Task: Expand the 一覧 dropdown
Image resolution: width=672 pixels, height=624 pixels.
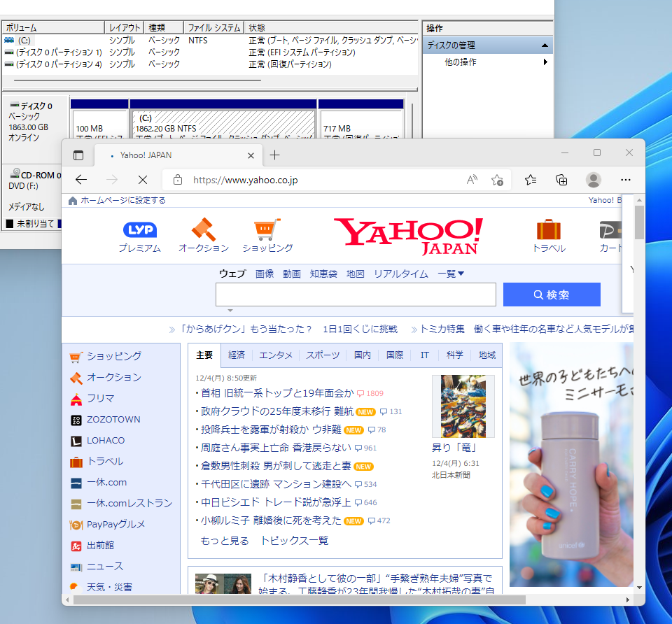Action: click(x=451, y=274)
